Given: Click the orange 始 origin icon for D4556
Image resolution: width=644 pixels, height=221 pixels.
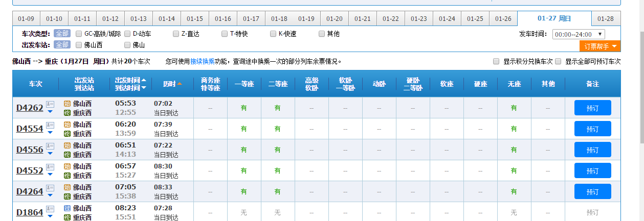Looking at the screenshot, I should coord(67,145).
